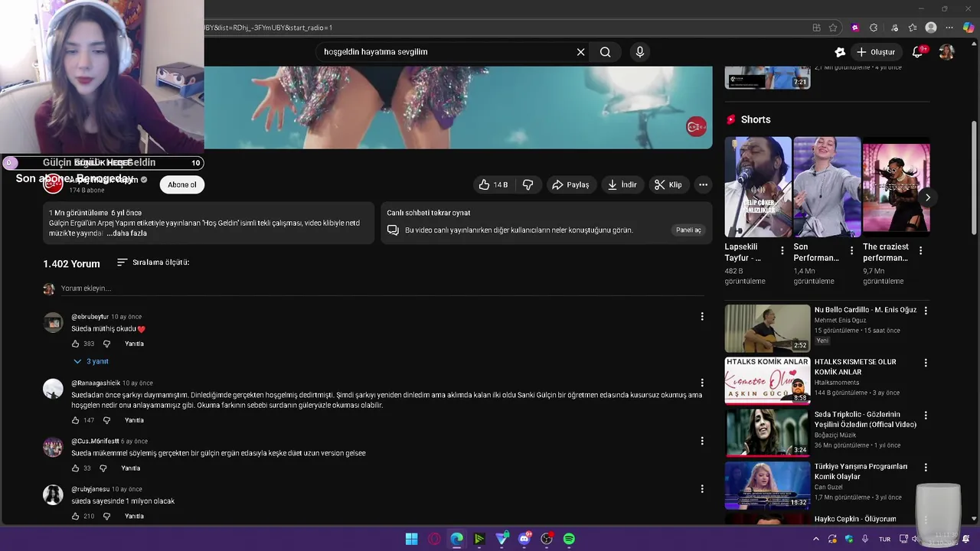This screenshot has height=551, width=980.
Task: Clear the YouTube search box text
Action: click(580, 52)
